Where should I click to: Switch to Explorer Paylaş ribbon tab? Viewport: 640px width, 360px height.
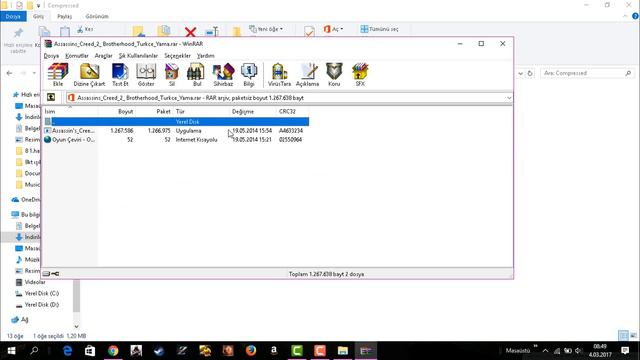[x=64, y=16]
